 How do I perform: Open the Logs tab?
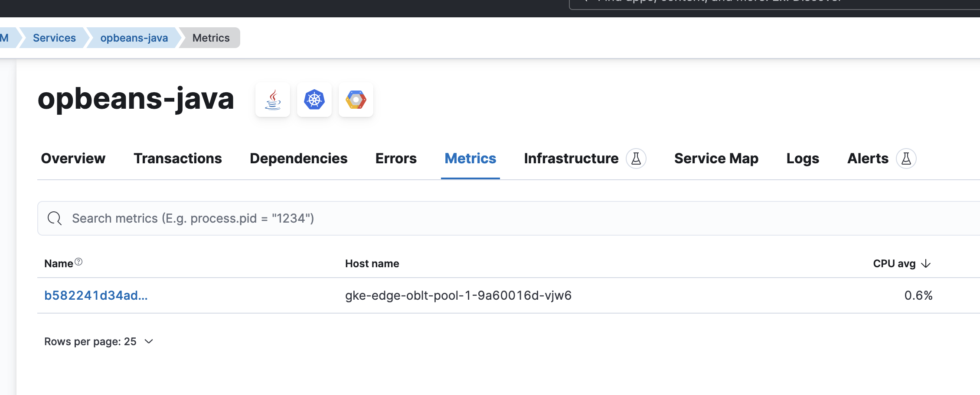point(803,159)
